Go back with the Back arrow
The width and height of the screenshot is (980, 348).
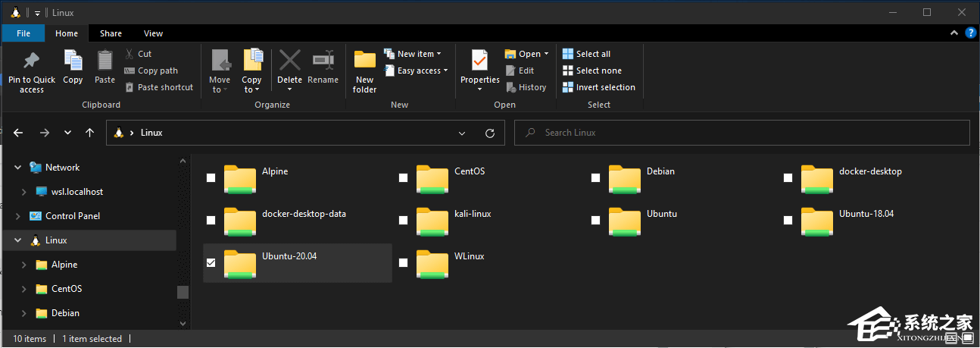click(18, 133)
